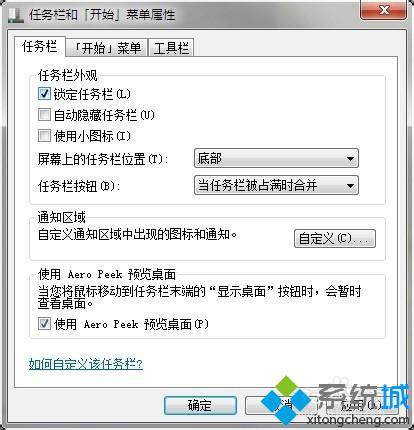Select the 任务栏 tab

click(x=40, y=46)
